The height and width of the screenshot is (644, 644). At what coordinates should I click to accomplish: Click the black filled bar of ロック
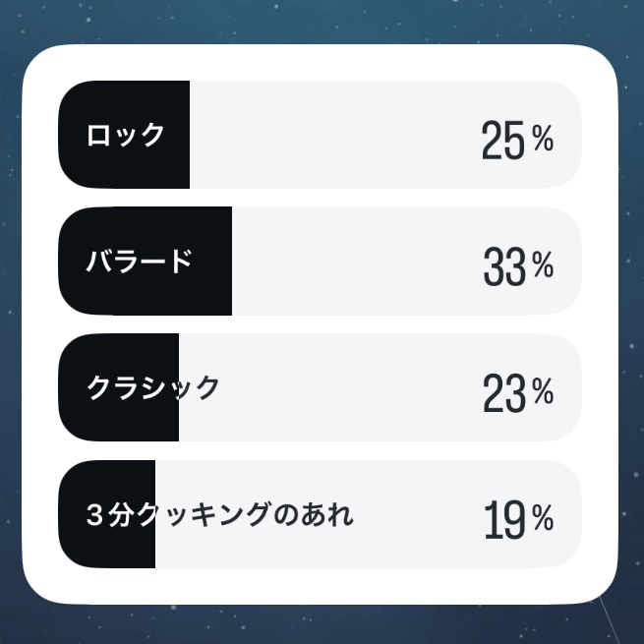tap(124, 135)
